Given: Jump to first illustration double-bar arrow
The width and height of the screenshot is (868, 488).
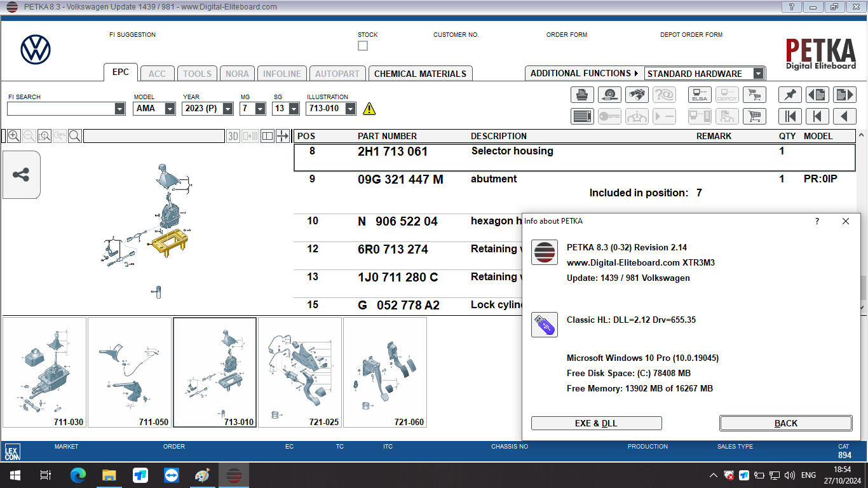Looking at the screenshot, I should pyautogui.click(x=790, y=116).
